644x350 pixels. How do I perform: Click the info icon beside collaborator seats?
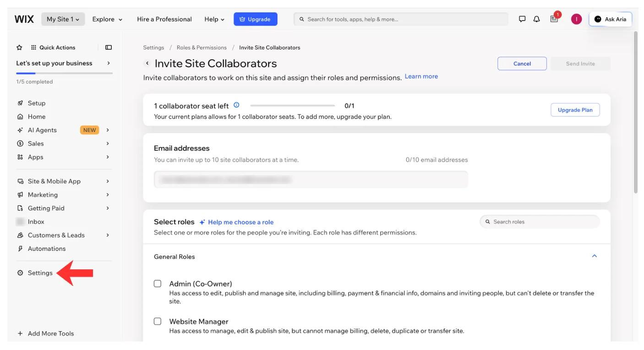pyautogui.click(x=236, y=105)
